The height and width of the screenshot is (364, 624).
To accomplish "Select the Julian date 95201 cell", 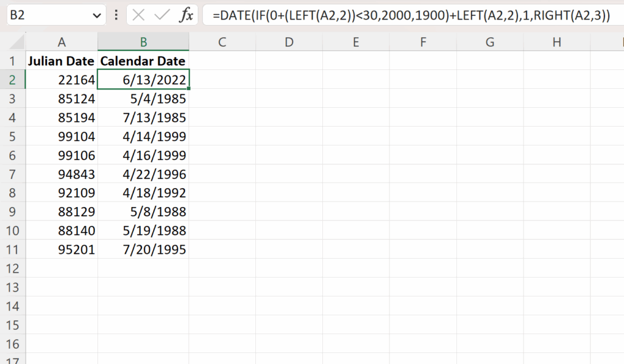I will pyautogui.click(x=62, y=250).
